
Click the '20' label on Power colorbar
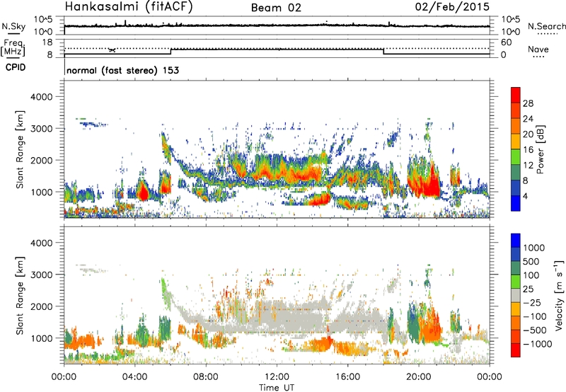(528, 134)
